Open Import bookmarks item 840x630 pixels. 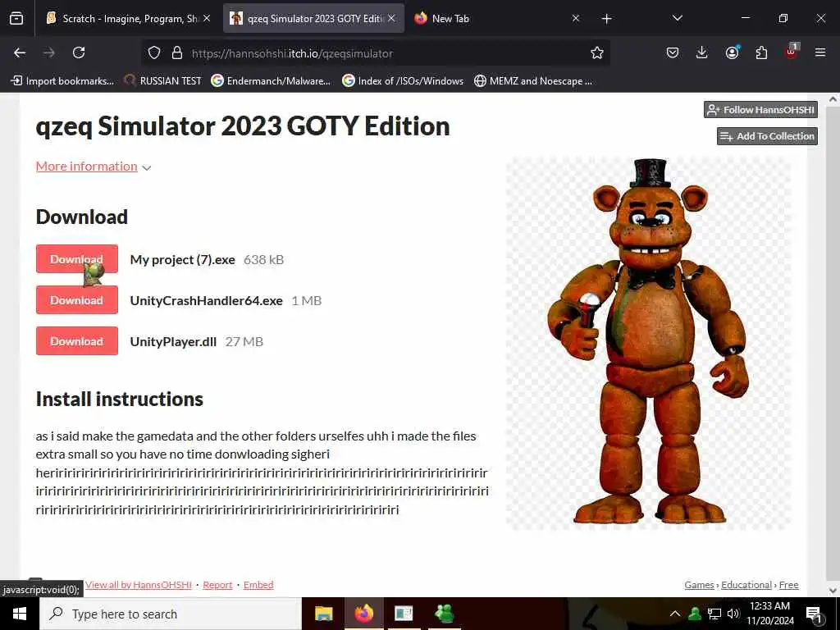(x=62, y=81)
